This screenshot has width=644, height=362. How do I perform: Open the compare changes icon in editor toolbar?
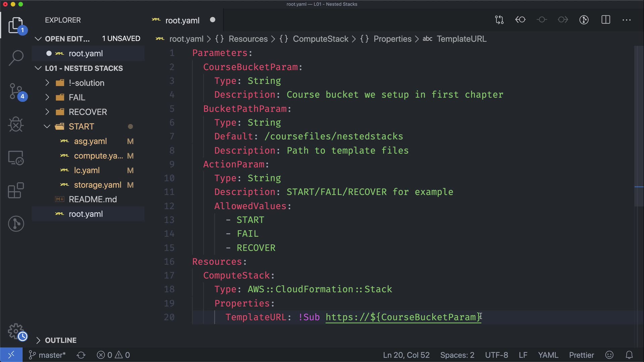click(499, 20)
